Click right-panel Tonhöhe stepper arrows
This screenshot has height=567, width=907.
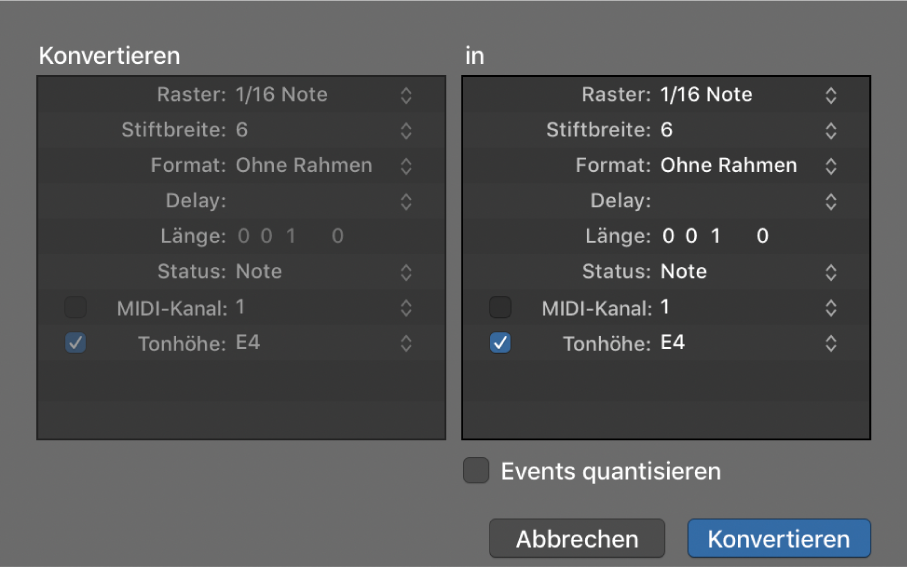[830, 343]
